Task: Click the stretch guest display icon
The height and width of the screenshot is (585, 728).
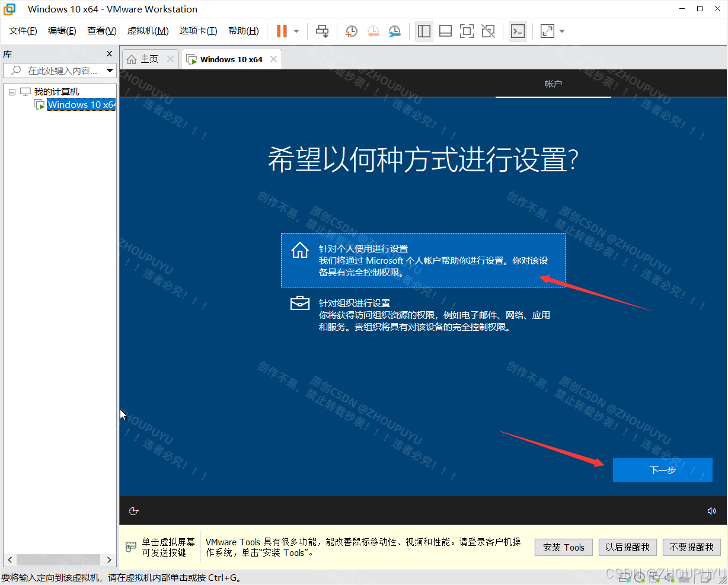Action: click(x=547, y=31)
